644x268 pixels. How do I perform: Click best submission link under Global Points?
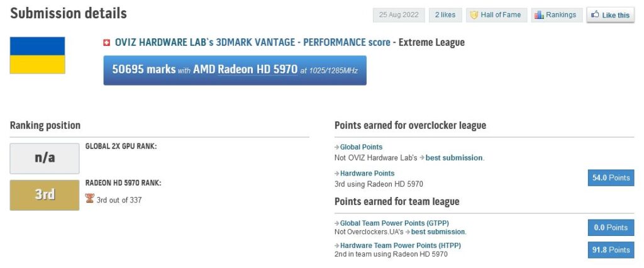tap(454, 158)
